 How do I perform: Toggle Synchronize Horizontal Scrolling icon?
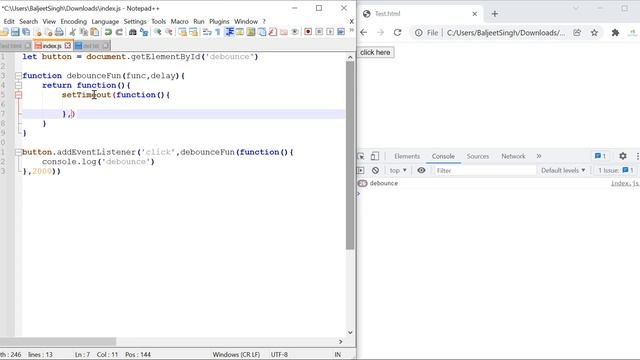(x=193, y=32)
